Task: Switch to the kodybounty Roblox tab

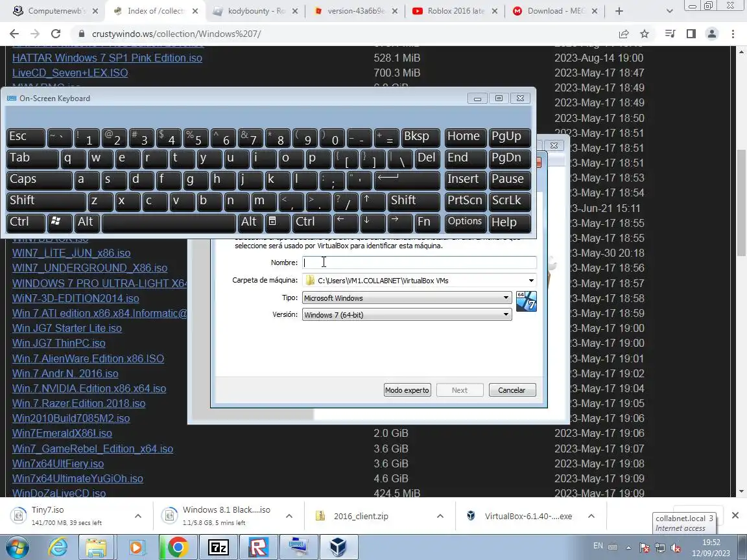Action: 256,11
